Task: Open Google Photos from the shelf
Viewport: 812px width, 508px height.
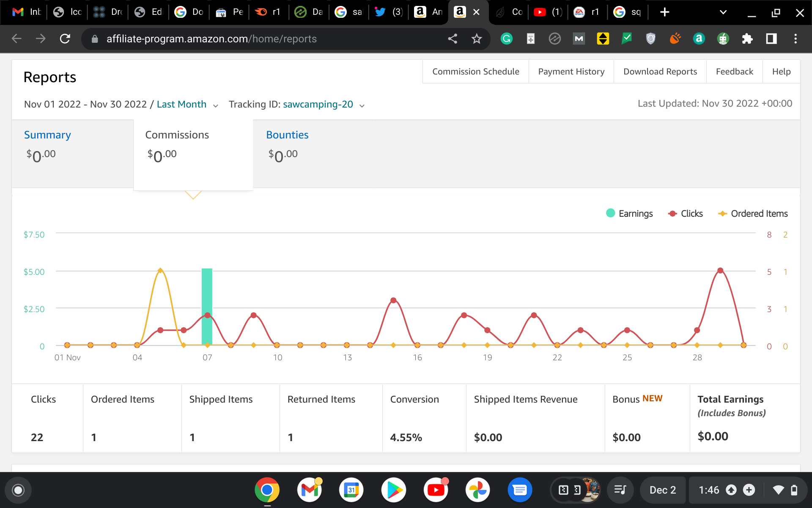Action: [x=477, y=490]
